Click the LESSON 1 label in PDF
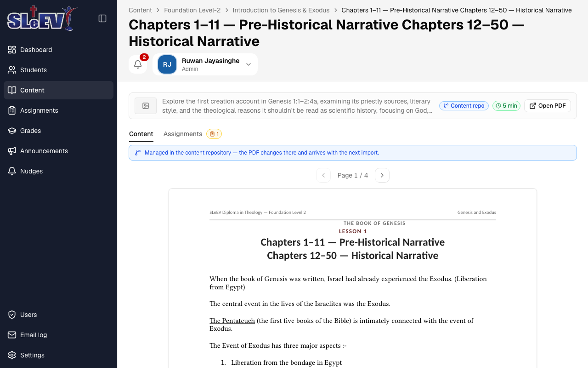This screenshot has height=368, width=588. click(x=353, y=231)
